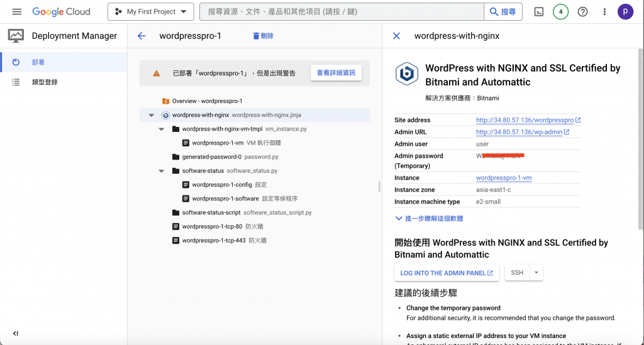Click the orange warning triangle icon
The height and width of the screenshot is (345, 644).
tap(157, 74)
